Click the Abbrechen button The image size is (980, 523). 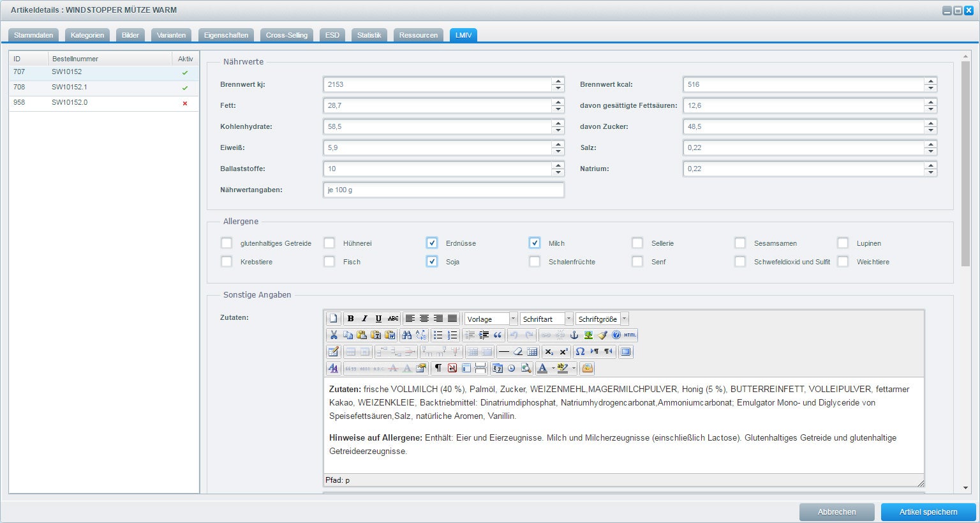tap(837, 512)
